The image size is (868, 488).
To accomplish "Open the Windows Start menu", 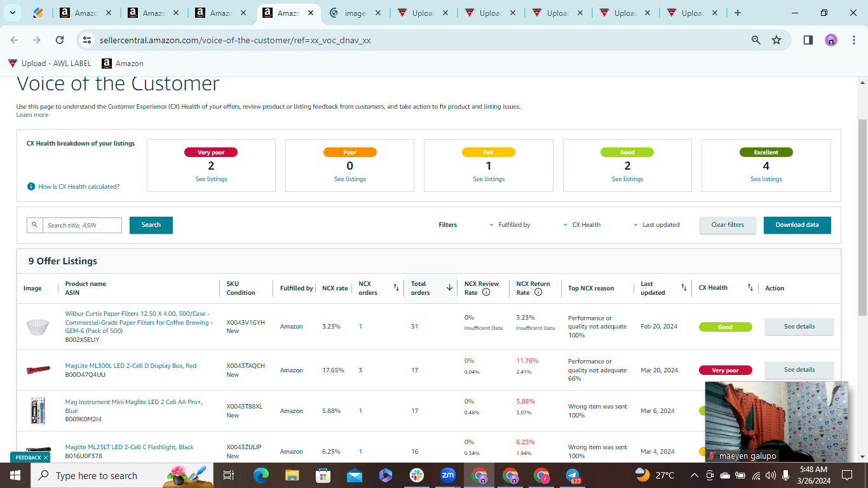I will [15, 475].
